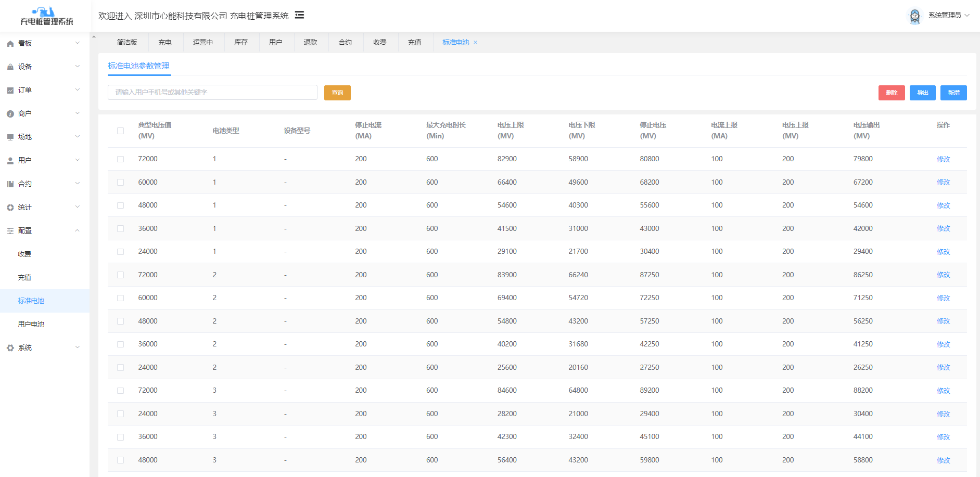980x477 pixels.
Task: Click 修改 for row with 电压上限 82900
Action: click(x=943, y=159)
